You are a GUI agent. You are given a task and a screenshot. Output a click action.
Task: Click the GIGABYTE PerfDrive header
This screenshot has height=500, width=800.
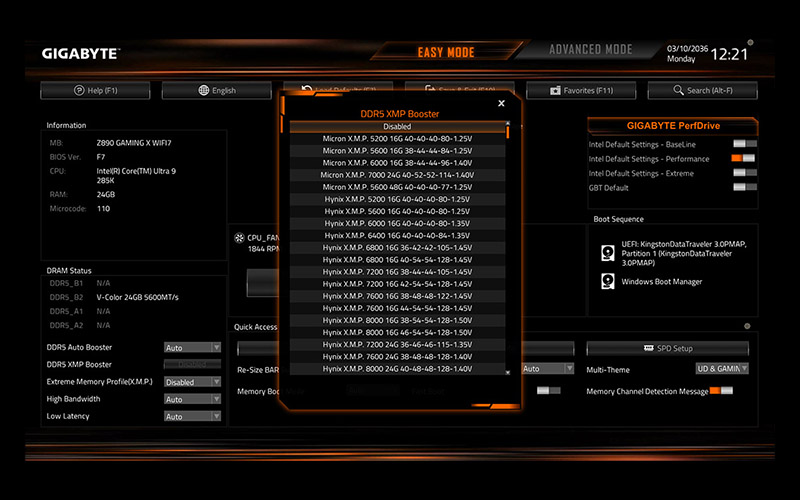pyautogui.click(x=673, y=126)
